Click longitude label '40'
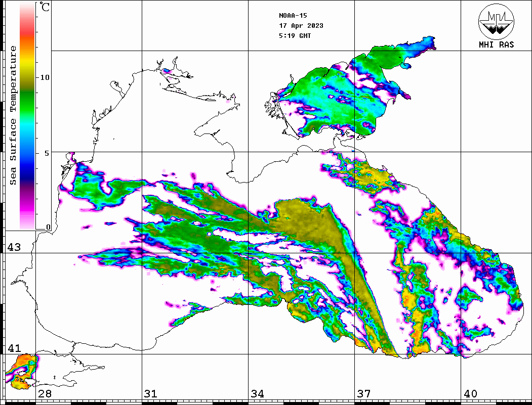The height and width of the screenshot is (405, 532). [470, 393]
